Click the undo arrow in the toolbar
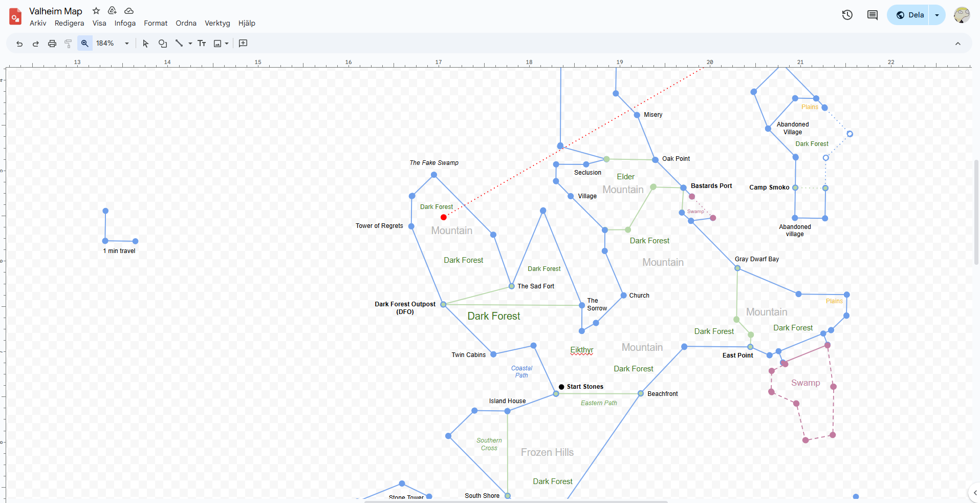The image size is (980, 503). 19,44
